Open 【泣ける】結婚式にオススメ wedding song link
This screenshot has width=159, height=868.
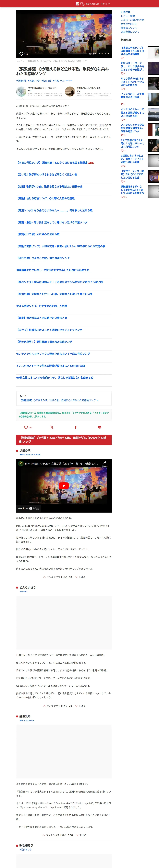[x=49, y=330]
